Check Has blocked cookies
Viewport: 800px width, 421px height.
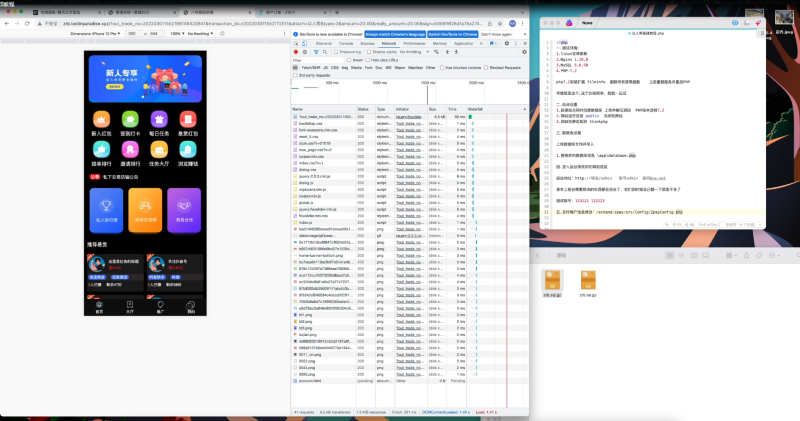(442, 67)
